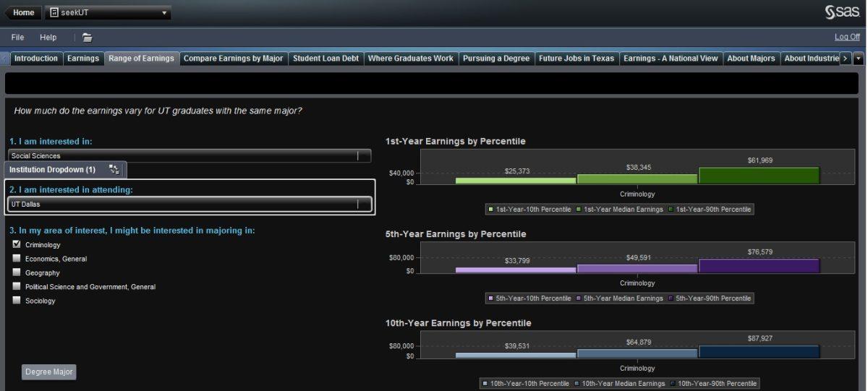Open the folder icon in menu bar
868x391 pixels.
click(x=87, y=38)
